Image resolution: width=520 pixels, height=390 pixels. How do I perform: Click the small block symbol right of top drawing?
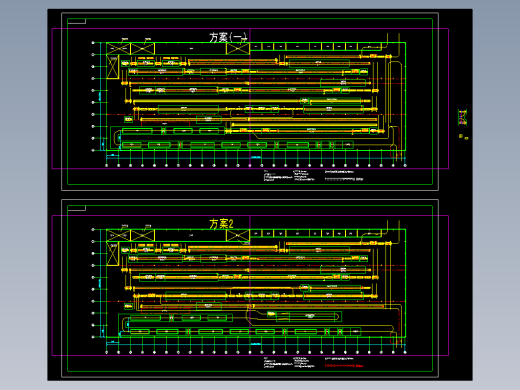[x=462, y=117]
